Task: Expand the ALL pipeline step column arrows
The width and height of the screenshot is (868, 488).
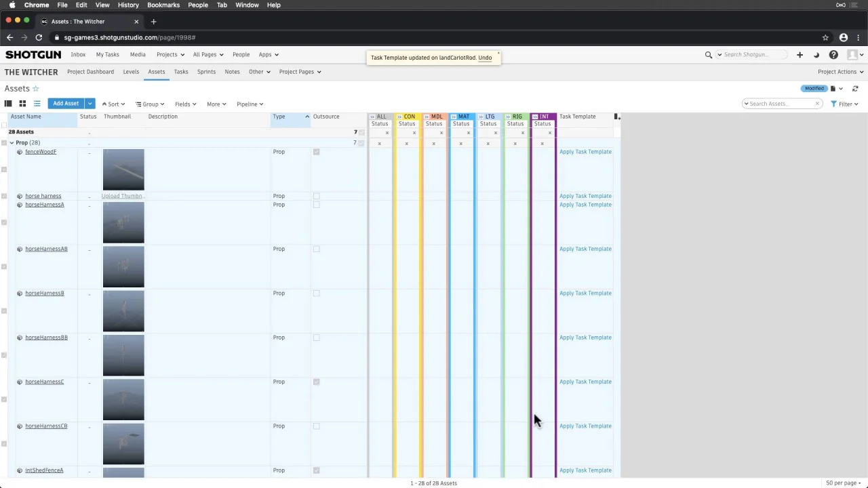Action: point(372,117)
